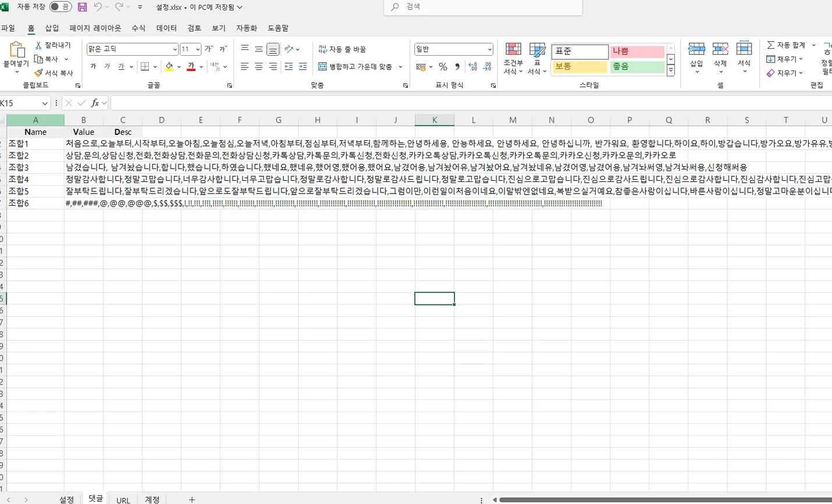
Task: Click the 삽입 cells icon
Action: point(696,49)
